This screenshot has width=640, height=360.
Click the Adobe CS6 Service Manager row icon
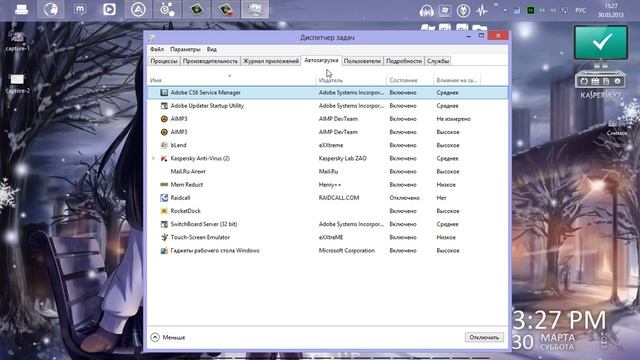pos(164,93)
